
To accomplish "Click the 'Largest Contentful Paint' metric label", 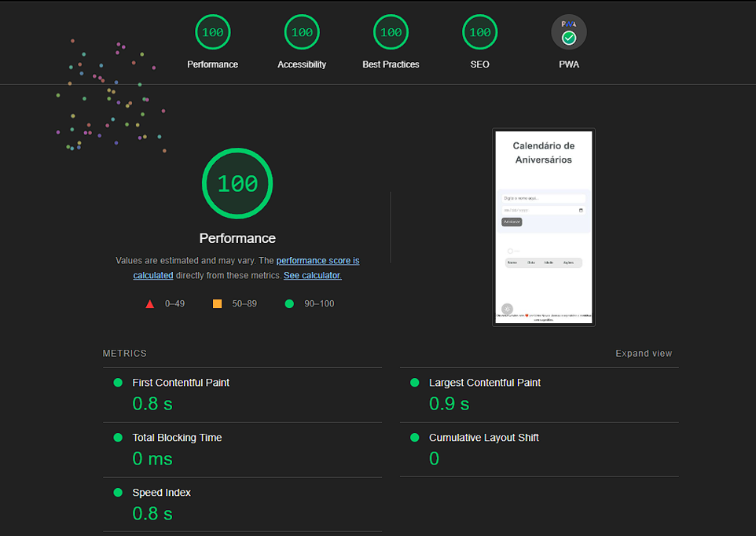I will (485, 383).
